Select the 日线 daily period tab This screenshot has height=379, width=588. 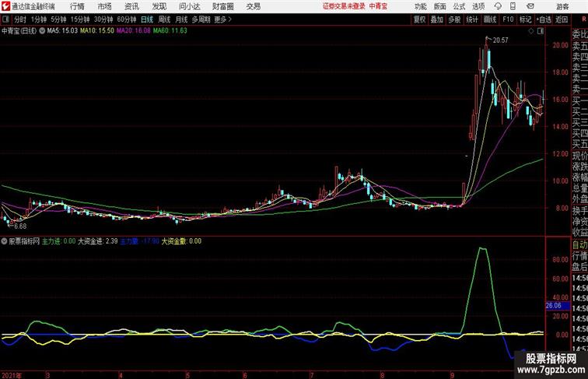click(147, 19)
